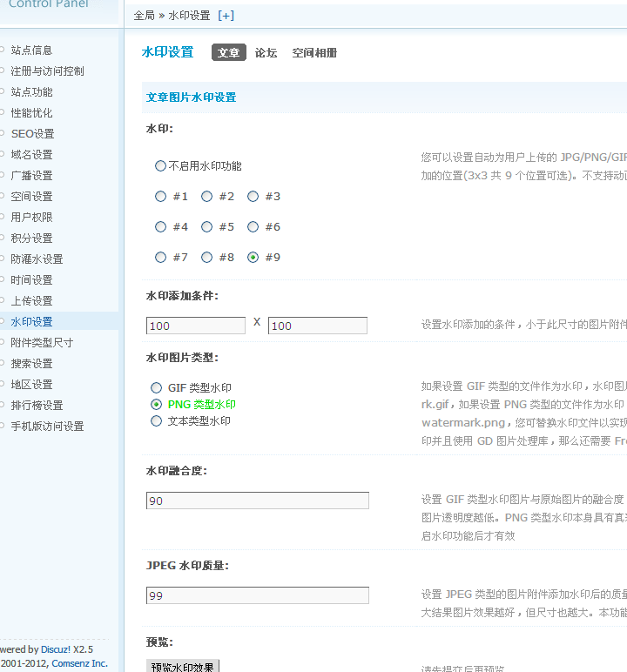Open 站点信息 in sidebar

click(31, 50)
